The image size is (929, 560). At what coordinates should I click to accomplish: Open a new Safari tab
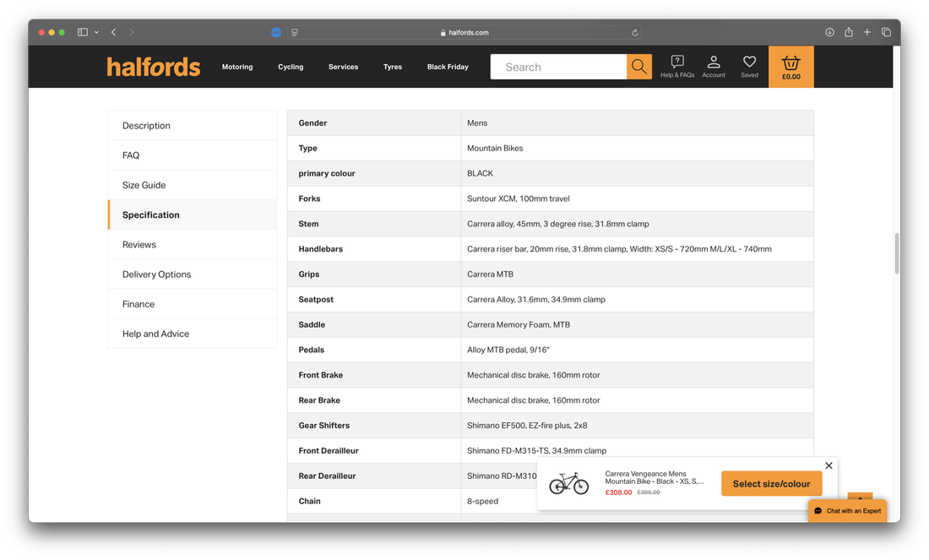pos(867,32)
